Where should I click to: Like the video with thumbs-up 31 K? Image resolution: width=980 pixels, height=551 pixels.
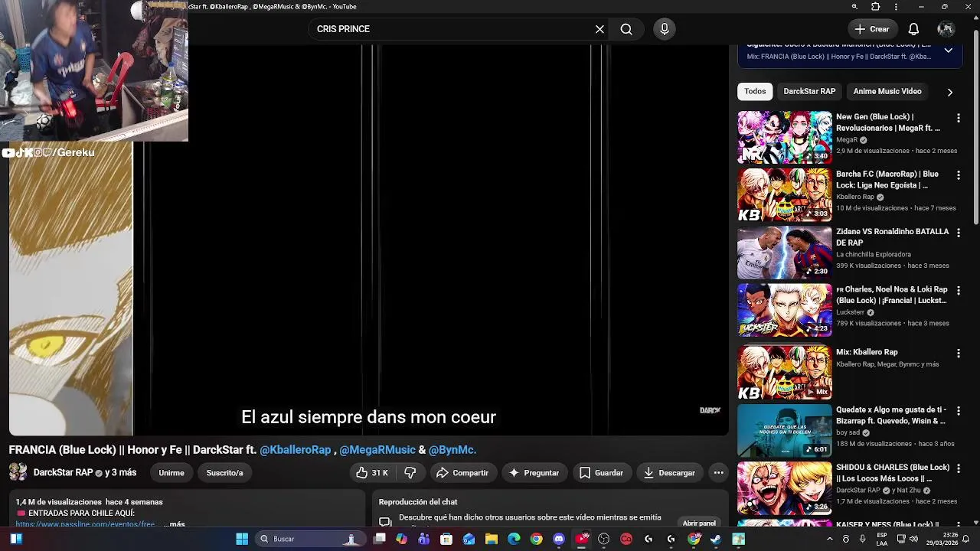(372, 473)
